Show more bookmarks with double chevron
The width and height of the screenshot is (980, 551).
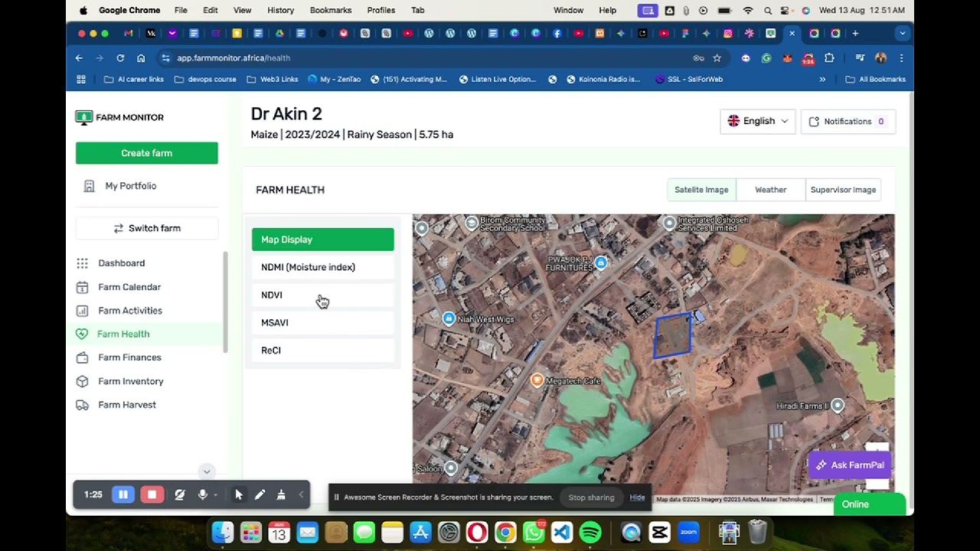(822, 79)
